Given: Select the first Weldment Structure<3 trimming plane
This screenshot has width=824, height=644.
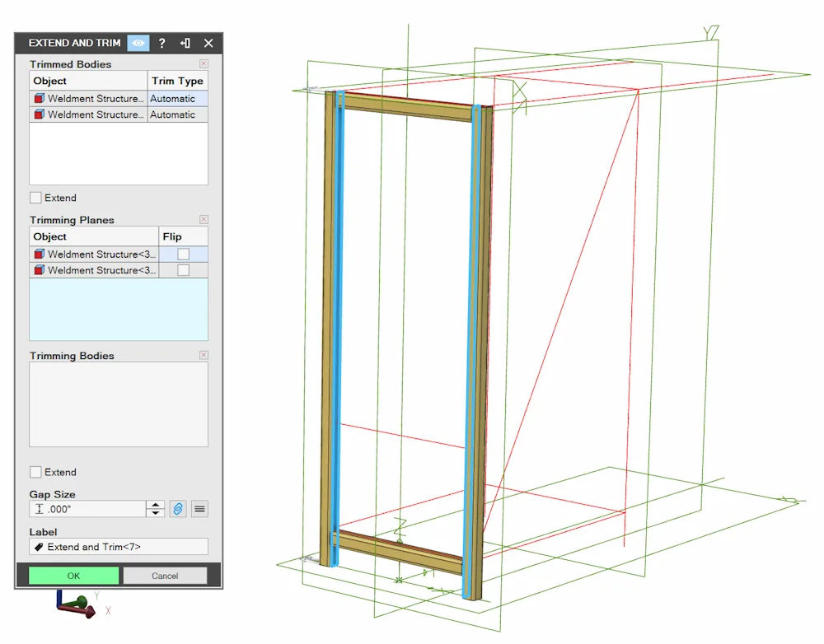Looking at the screenshot, I should coord(94,254).
